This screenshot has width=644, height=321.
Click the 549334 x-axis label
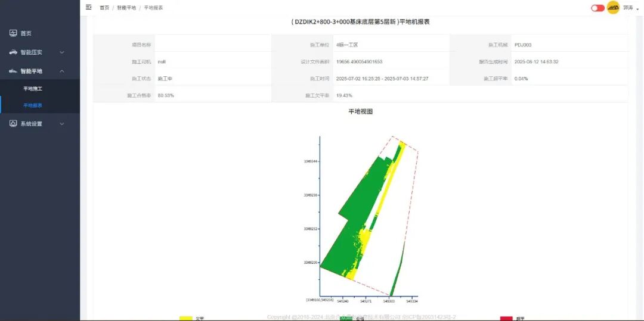pos(412,301)
